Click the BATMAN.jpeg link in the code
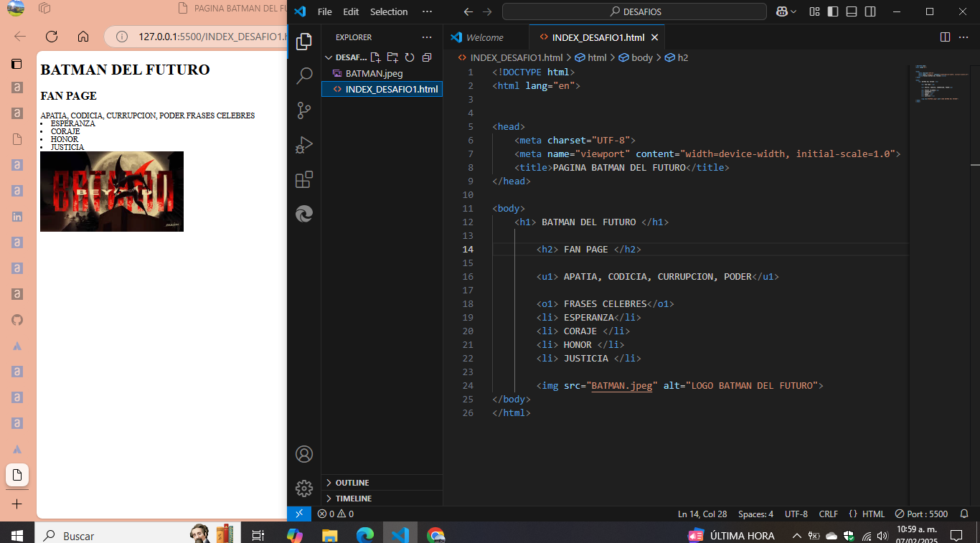 point(621,386)
